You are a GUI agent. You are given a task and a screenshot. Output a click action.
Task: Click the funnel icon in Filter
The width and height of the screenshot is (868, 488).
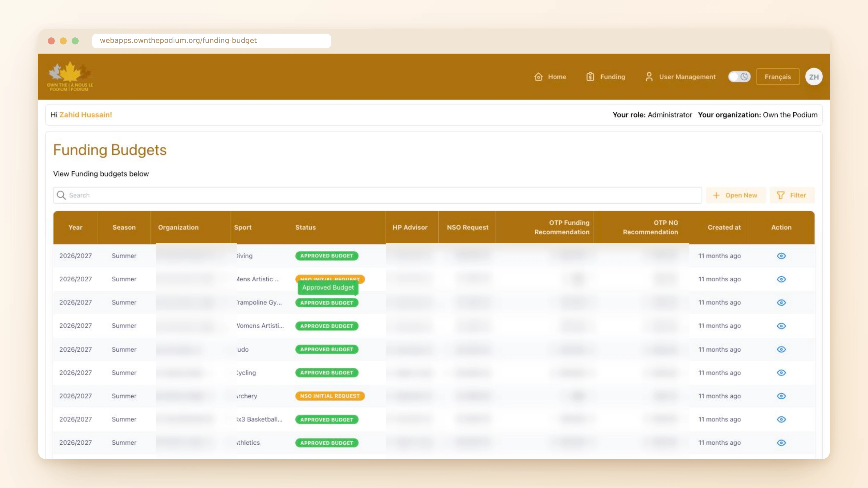(780, 195)
